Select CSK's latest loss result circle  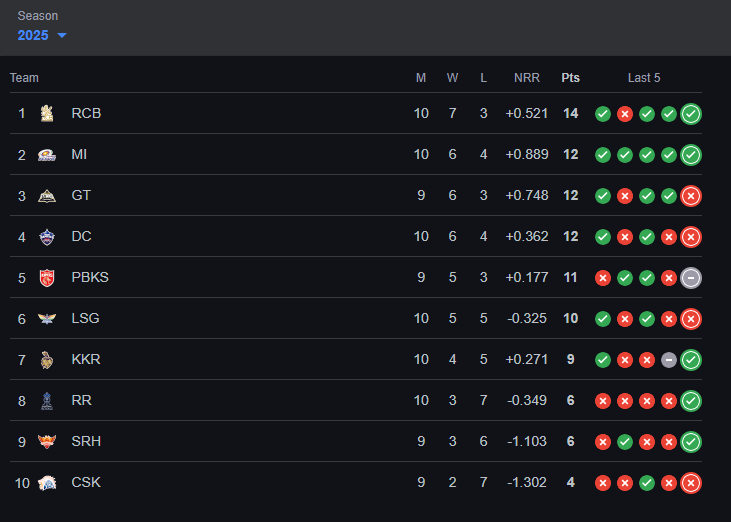click(x=691, y=483)
